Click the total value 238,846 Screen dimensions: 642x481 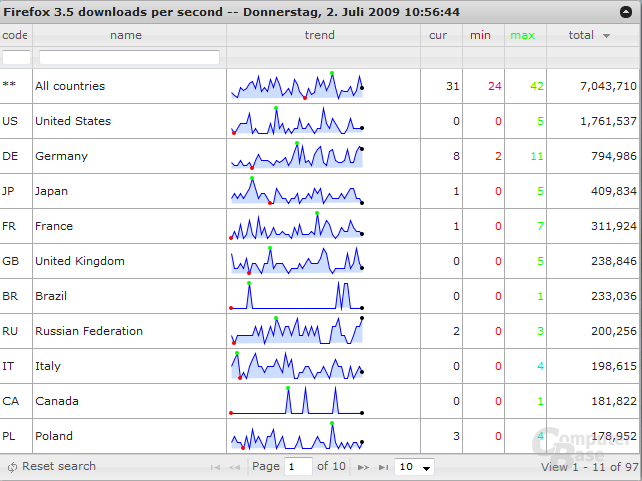pyautogui.click(x=614, y=261)
